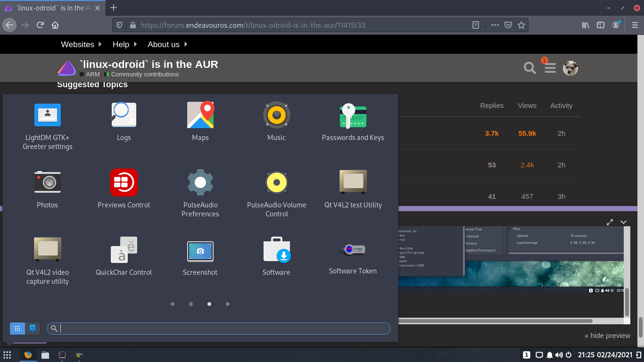Switch launcher to category list view

(33, 329)
